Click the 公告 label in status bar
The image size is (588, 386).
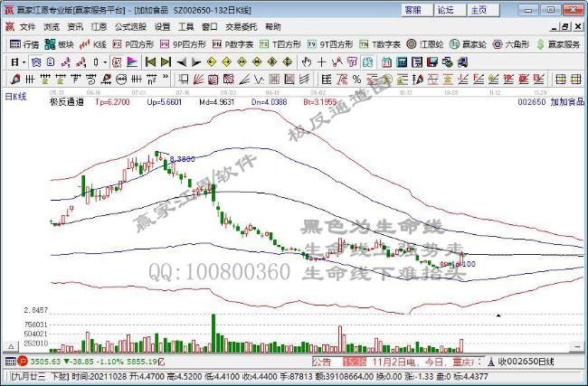(321, 360)
